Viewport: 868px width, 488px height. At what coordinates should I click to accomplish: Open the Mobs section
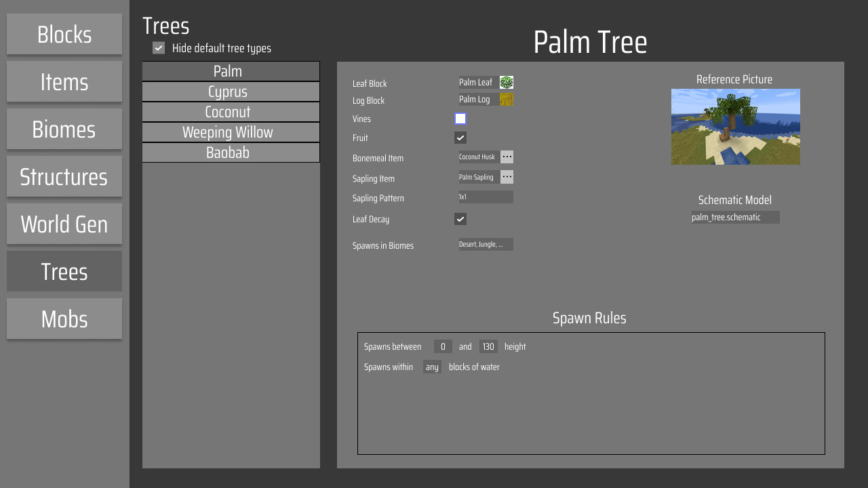pos(64,319)
